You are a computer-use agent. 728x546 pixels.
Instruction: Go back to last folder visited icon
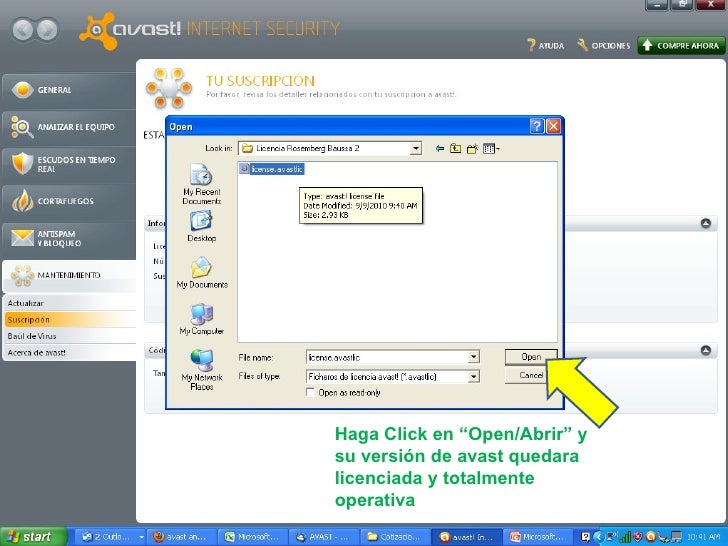(439, 149)
